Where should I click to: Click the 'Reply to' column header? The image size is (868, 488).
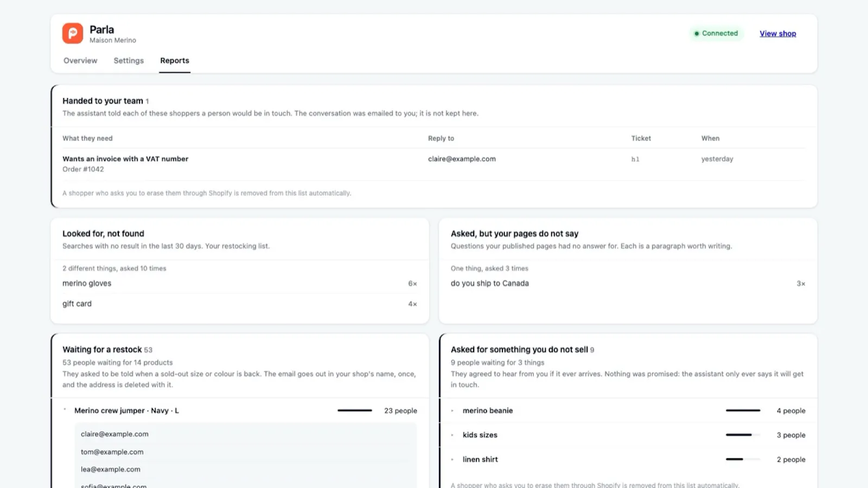[x=441, y=138]
